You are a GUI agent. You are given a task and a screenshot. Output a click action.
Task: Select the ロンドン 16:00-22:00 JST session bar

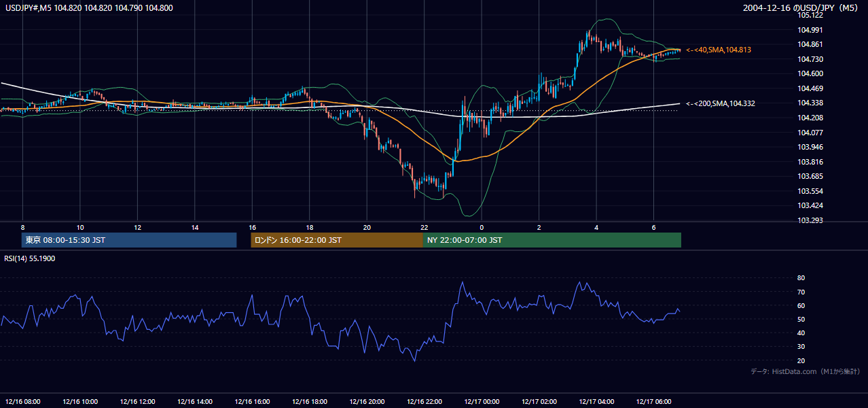point(337,240)
